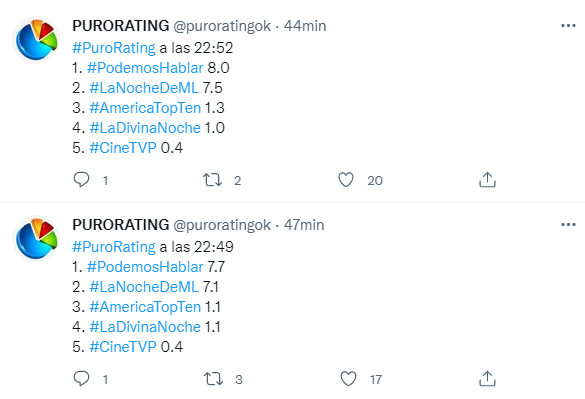Viewport: 585px width, 399px height.
Task: Open #LaDivinaNoche hashtag rated 1.0
Action: (x=145, y=128)
